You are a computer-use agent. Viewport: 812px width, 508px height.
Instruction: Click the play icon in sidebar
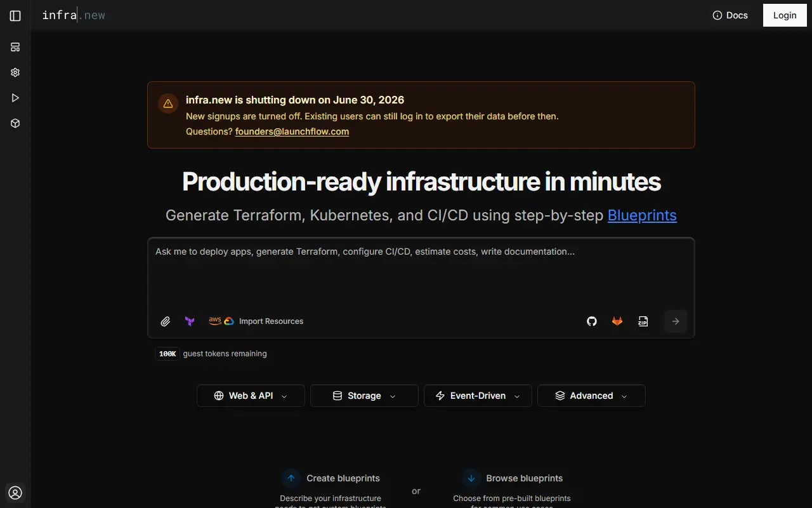[x=15, y=98]
